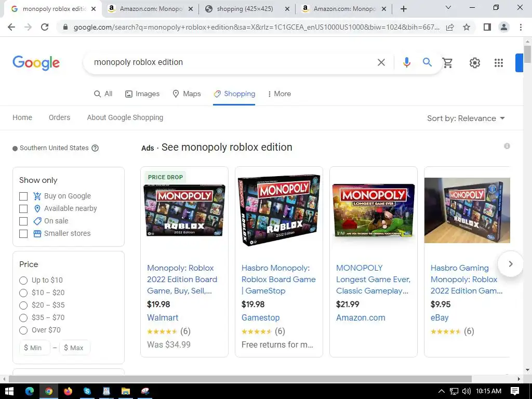Open the Sort by Relevance dropdown
Image resolution: width=532 pixels, height=399 pixels.
[x=466, y=118]
